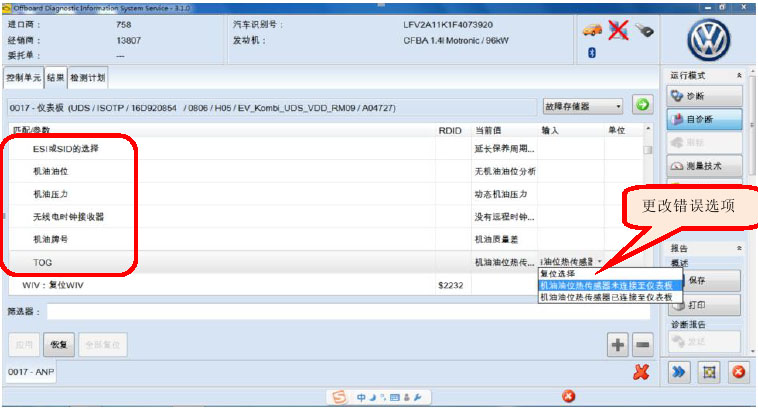Choose 机油油位热传感器未连接至仪表板 option
Image resolution: width=758 pixels, height=409 pixels.
point(610,286)
